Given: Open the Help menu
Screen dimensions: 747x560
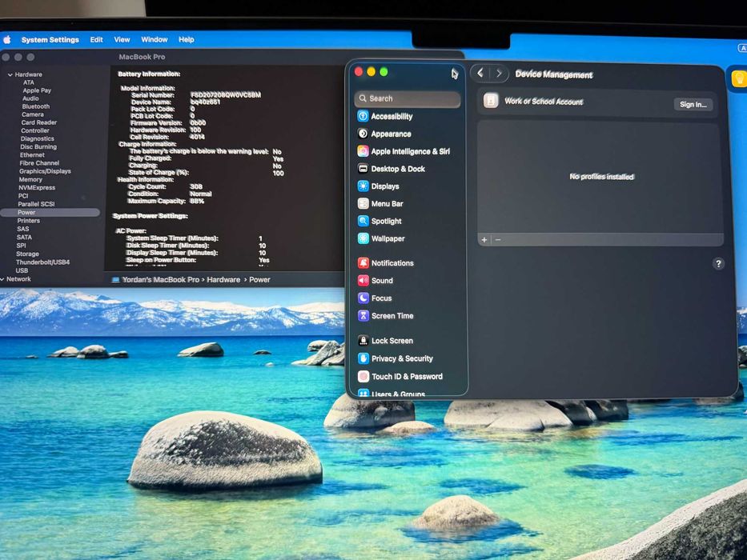Looking at the screenshot, I should 187,39.
